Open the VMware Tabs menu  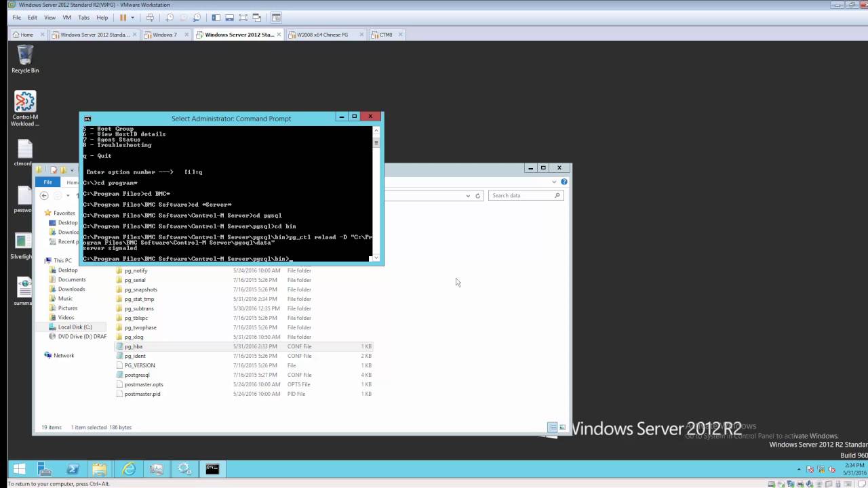pyautogui.click(x=83, y=18)
